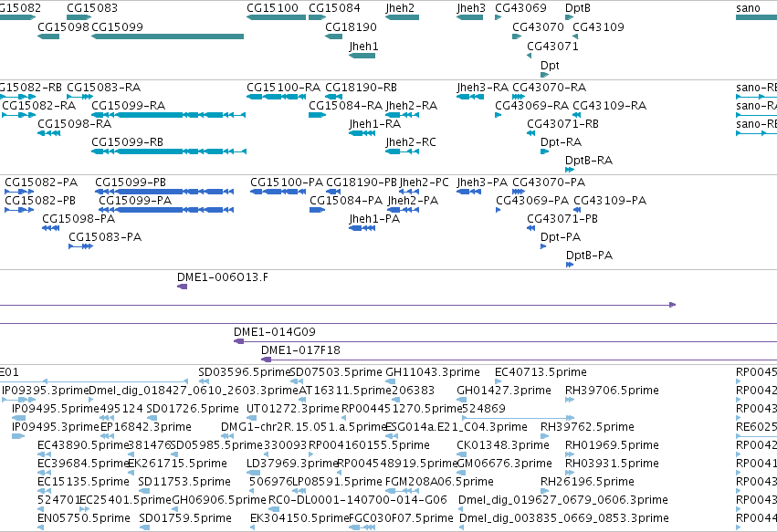
Task: Open the CG43071 gene label
Action: click(552, 46)
